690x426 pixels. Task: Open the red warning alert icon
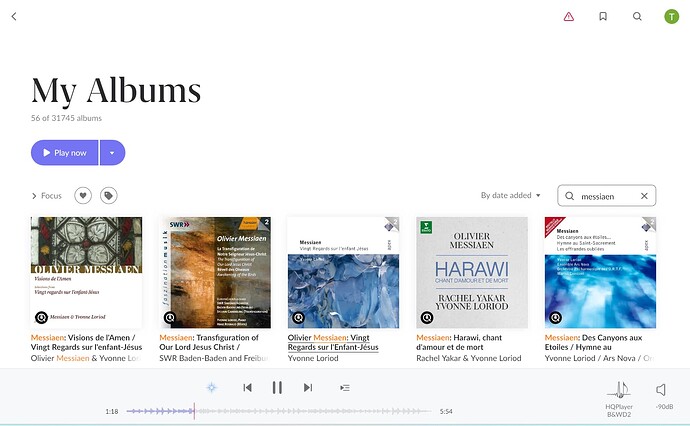569,17
